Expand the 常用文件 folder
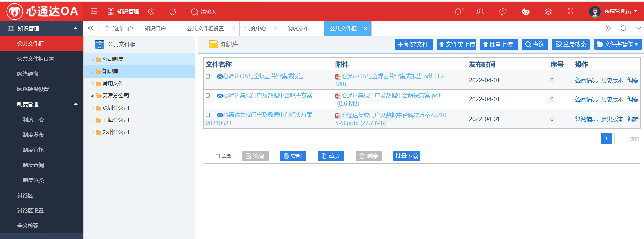The image size is (644, 239). pyautogui.click(x=93, y=84)
